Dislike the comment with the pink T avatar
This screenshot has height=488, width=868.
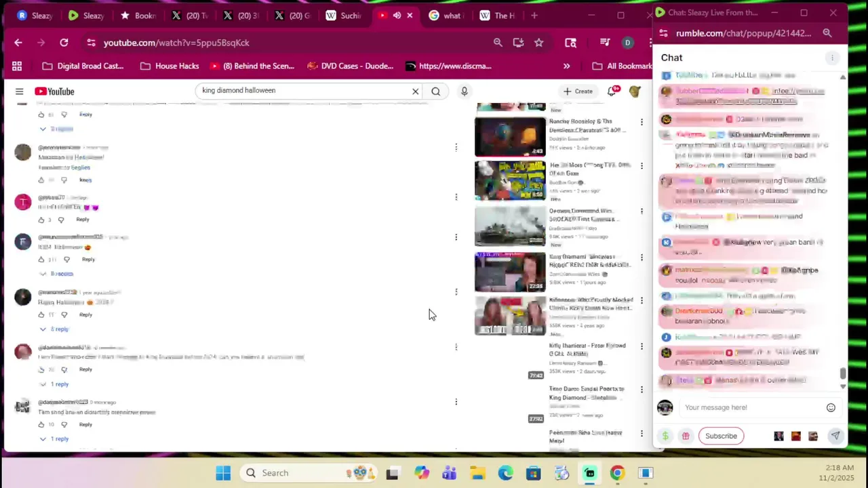[61, 220]
